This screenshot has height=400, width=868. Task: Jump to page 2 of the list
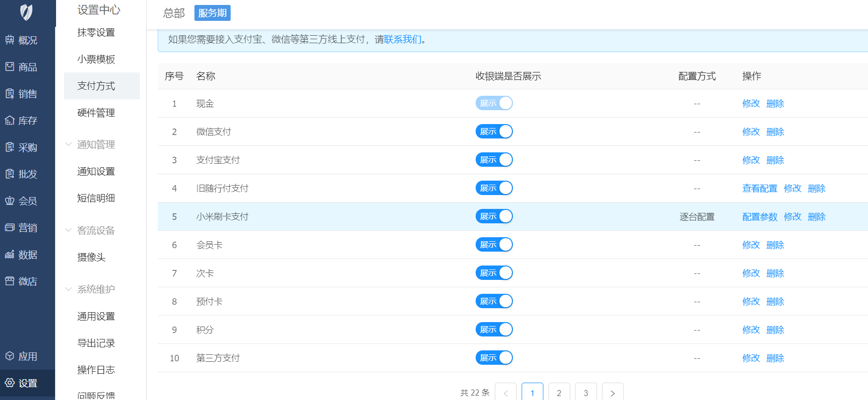coord(559,393)
